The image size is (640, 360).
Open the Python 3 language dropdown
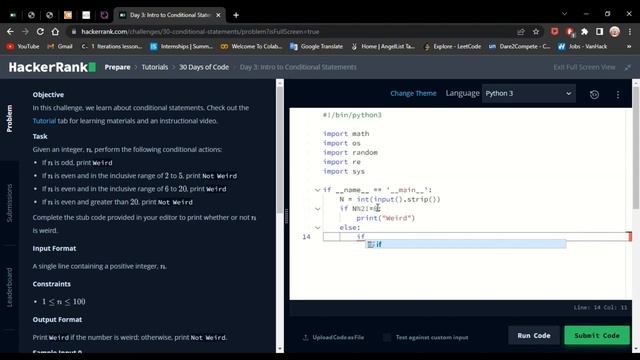tap(529, 93)
